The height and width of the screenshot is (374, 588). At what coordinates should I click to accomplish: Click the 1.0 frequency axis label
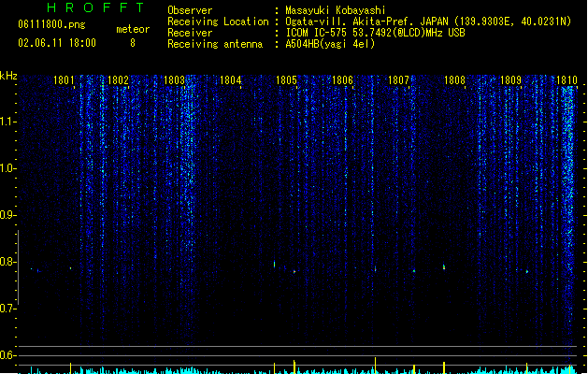pos(7,168)
